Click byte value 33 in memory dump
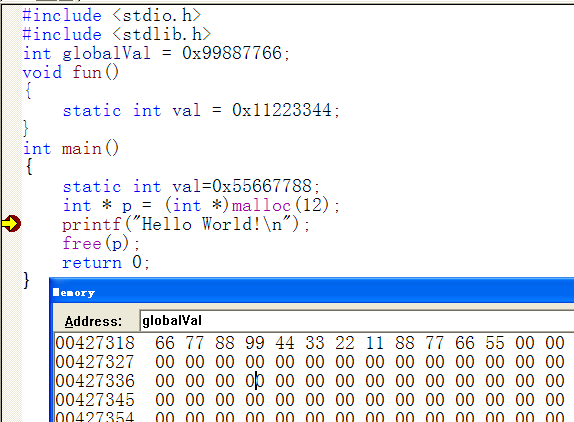 [315, 343]
